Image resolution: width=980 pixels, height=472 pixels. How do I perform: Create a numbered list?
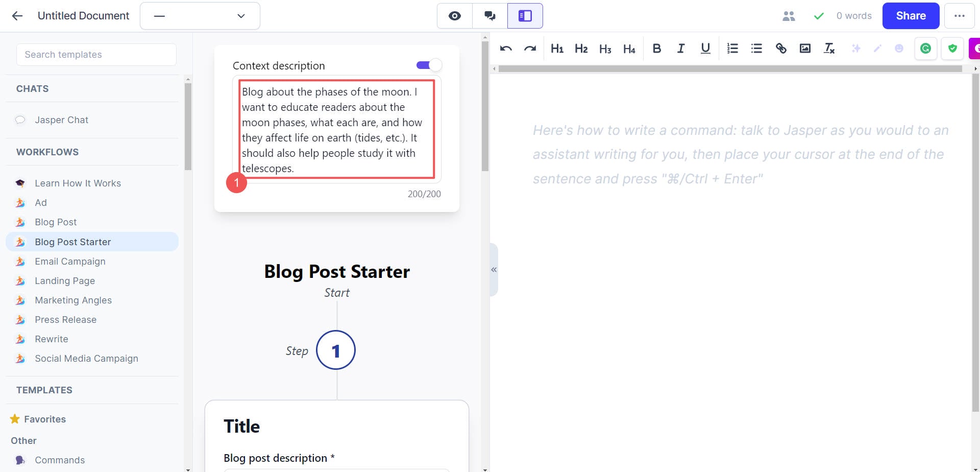click(x=732, y=48)
